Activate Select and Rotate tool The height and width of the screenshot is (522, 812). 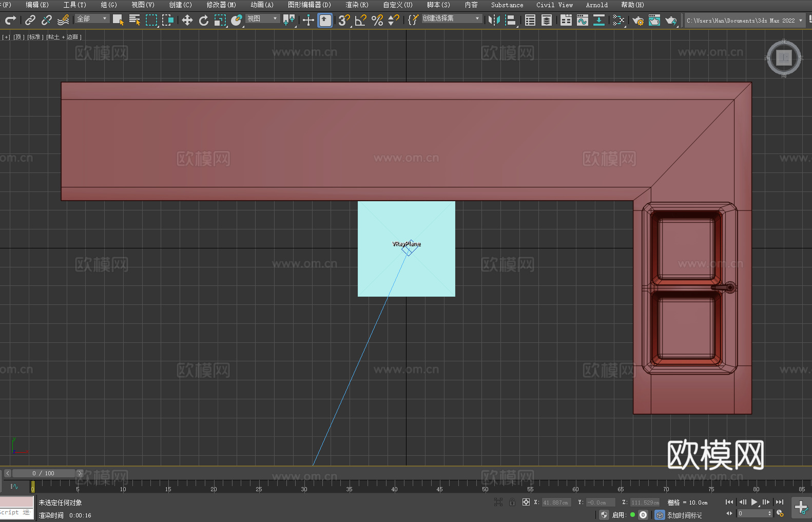204,20
